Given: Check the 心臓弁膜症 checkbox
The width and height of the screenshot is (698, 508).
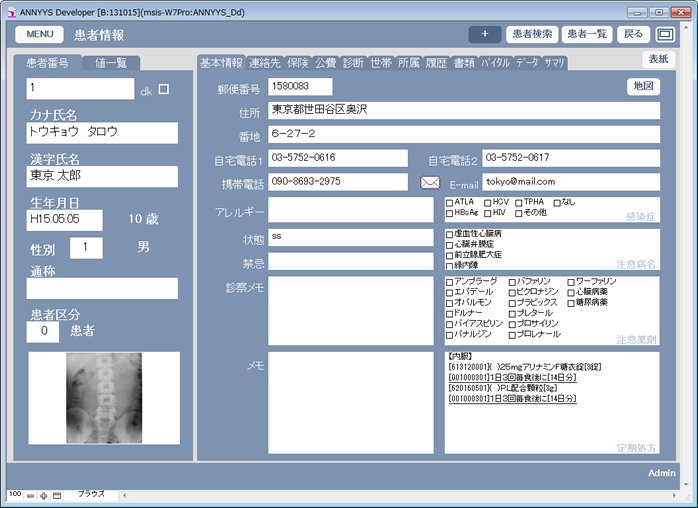Looking at the screenshot, I should (450, 245).
